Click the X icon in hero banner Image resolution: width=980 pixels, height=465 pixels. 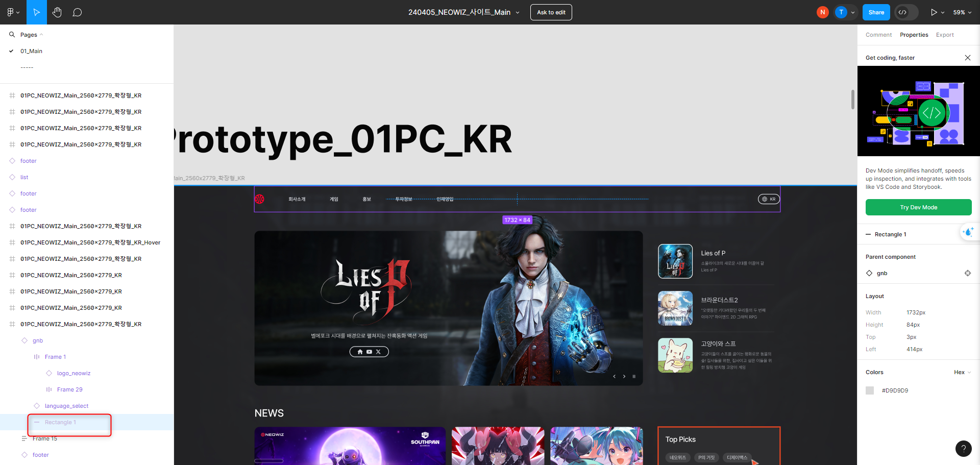pos(378,352)
